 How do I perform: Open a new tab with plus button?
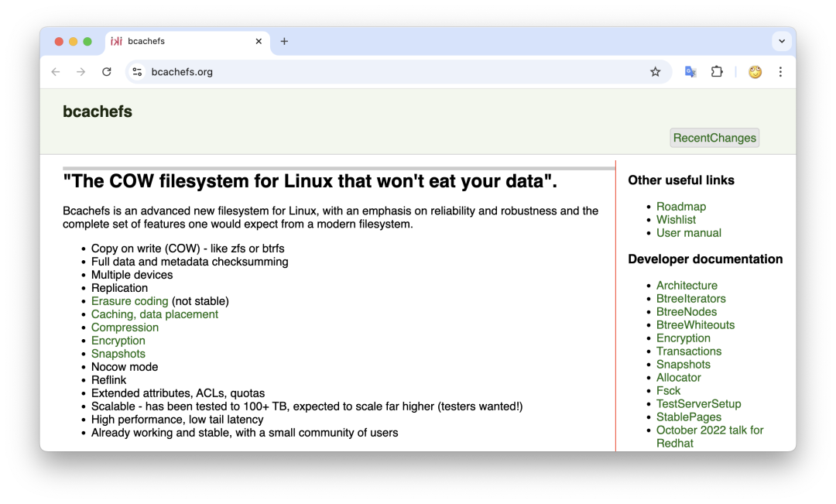(284, 42)
